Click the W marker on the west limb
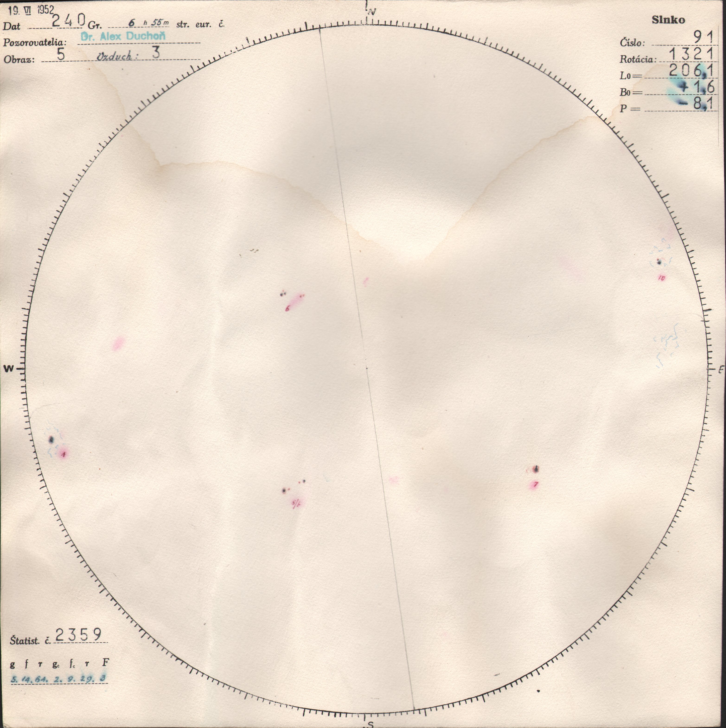The width and height of the screenshot is (726, 728). (x=8, y=368)
